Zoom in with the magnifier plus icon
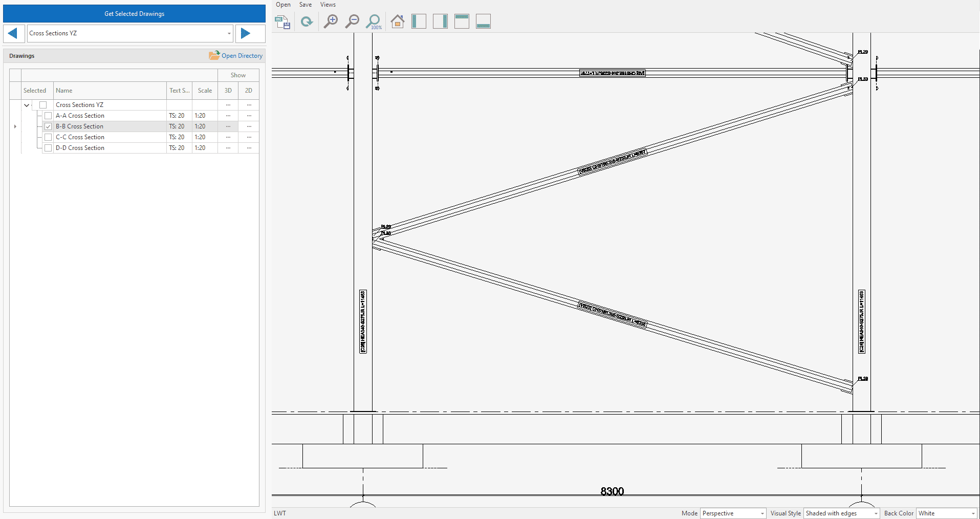Screen dimensions: 980x519 331,21
